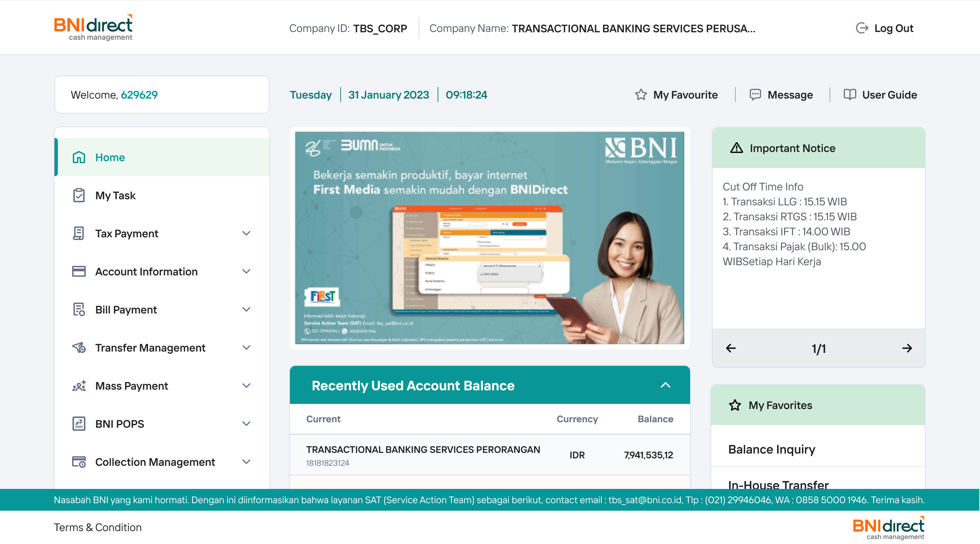Viewport: 980px width, 544px height.
Task: Select the Home sidebar icon
Action: [x=79, y=157]
